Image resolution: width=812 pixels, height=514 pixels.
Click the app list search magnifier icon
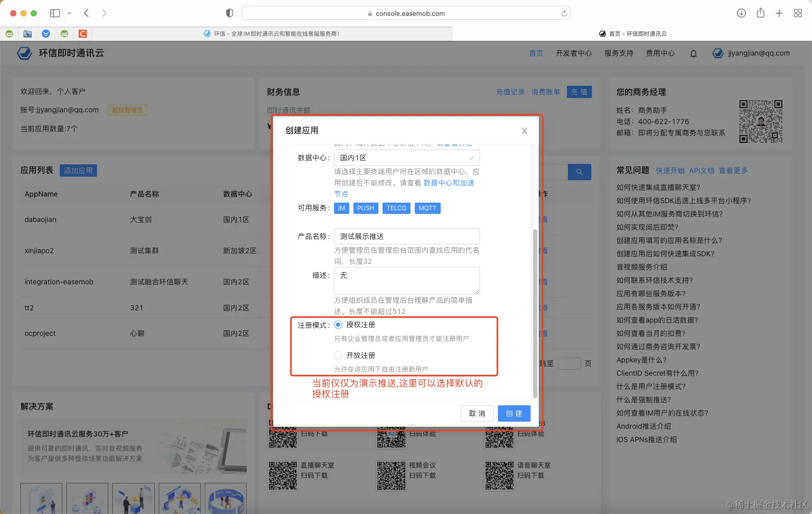click(580, 172)
